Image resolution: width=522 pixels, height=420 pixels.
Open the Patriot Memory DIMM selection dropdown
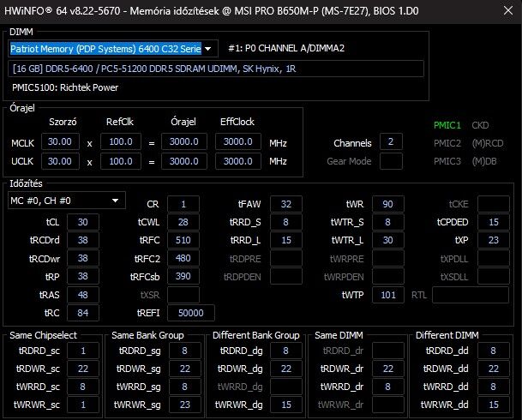(113, 49)
